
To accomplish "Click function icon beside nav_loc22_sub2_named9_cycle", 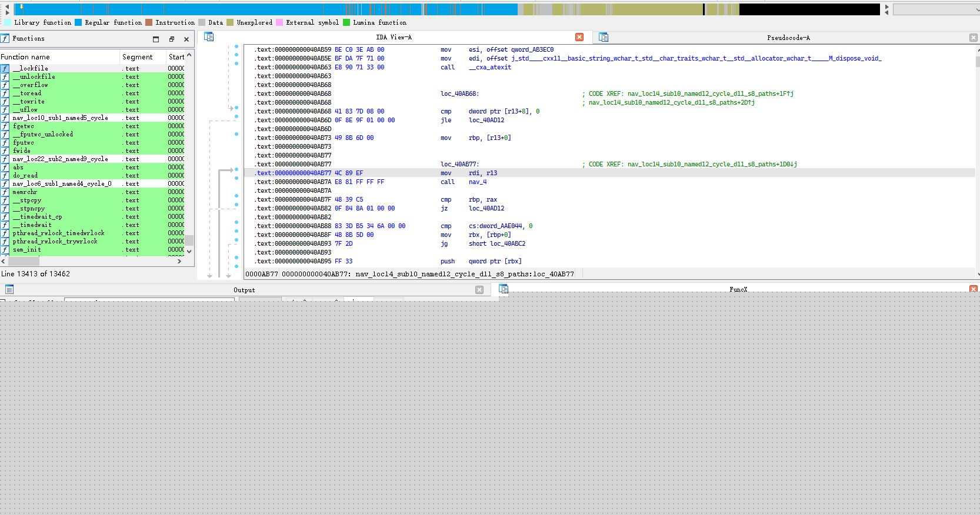I will (5, 159).
